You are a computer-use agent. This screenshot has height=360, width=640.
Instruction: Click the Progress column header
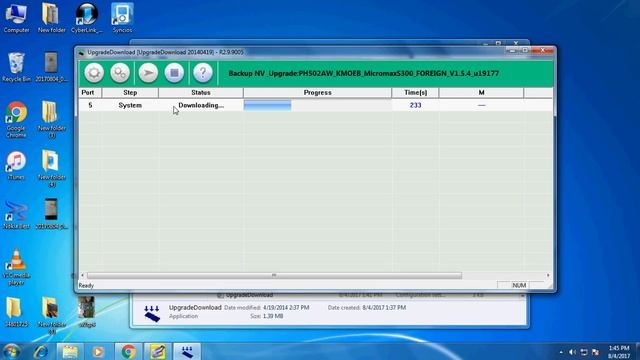[x=318, y=93]
